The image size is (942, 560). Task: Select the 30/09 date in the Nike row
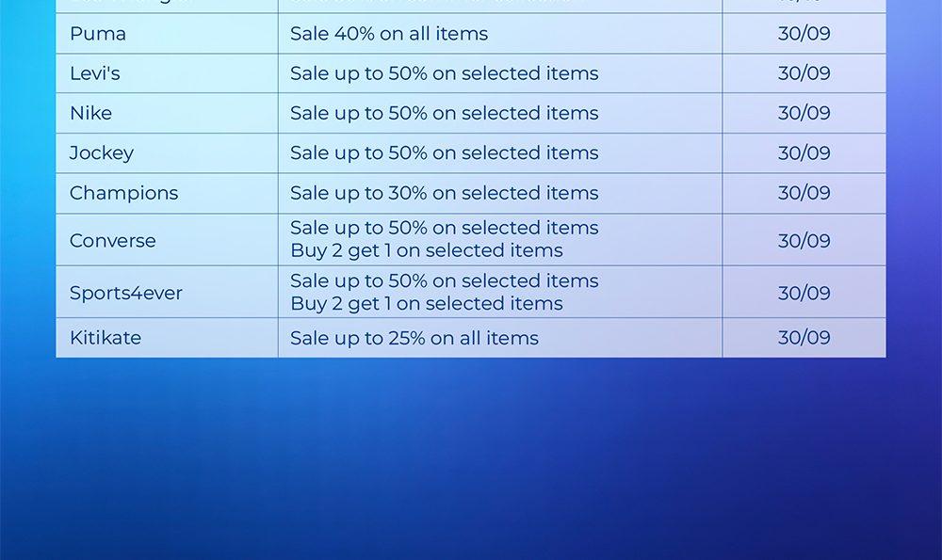[x=804, y=113]
